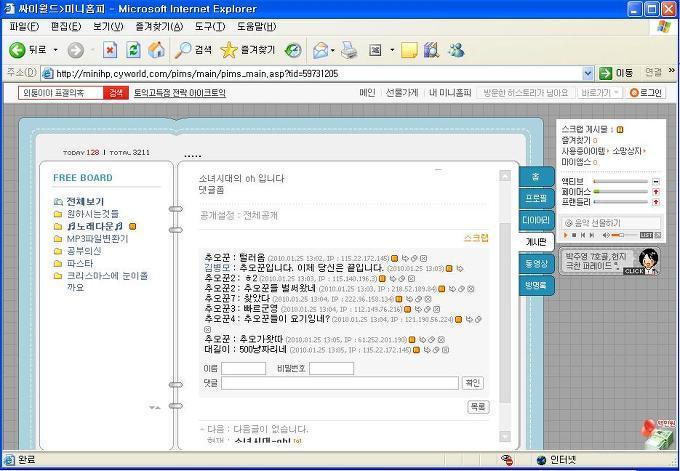The image size is (680, 471).
Task: Skip to next track in music player
Action: click(592, 235)
